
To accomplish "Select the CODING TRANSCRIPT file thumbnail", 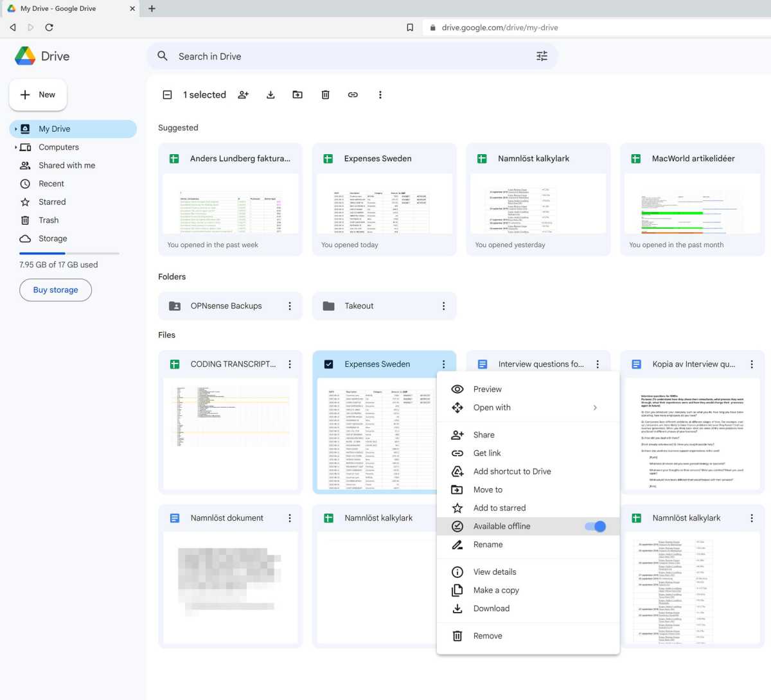I will 230,433.
